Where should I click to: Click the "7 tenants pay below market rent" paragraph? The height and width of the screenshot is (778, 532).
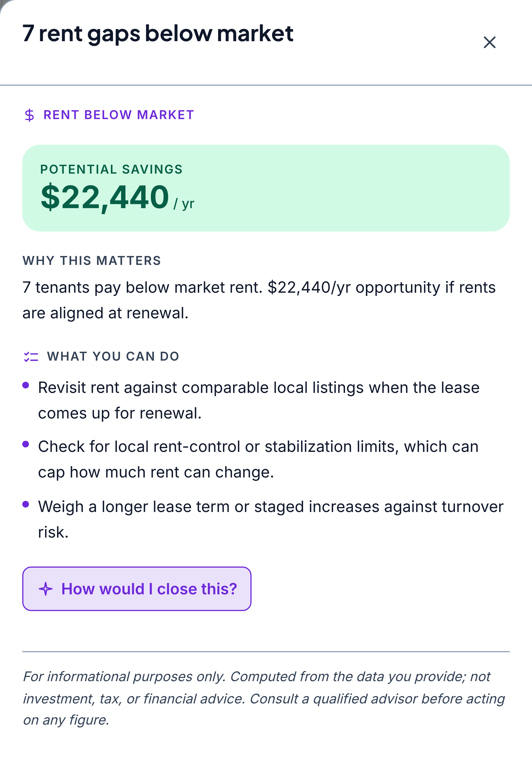[259, 300]
